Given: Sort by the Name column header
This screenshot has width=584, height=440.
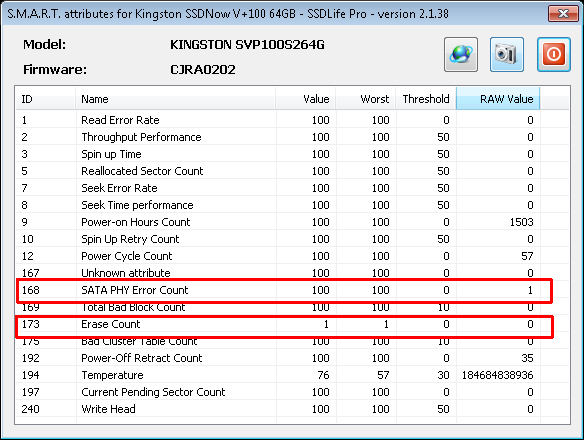Looking at the screenshot, I should click(175, 99).
